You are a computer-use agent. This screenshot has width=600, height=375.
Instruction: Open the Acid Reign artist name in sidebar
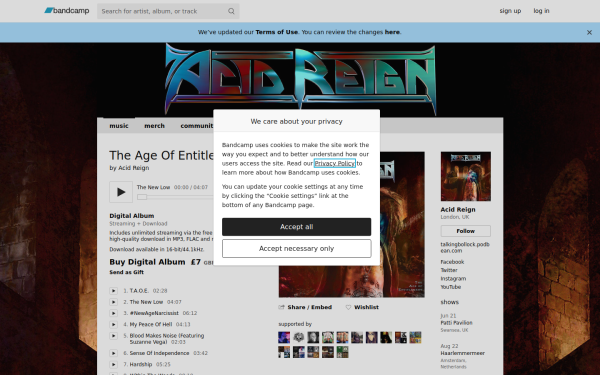pos(458,210)
